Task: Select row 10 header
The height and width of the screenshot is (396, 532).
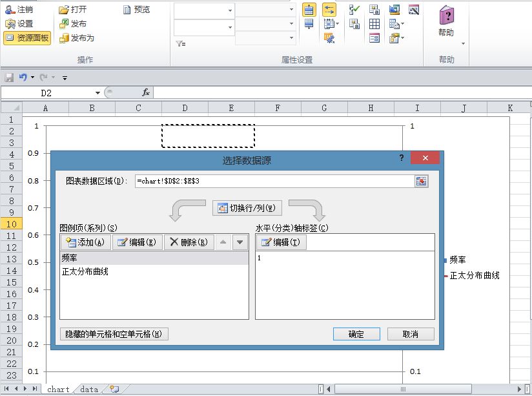Action: coord(11,224)
